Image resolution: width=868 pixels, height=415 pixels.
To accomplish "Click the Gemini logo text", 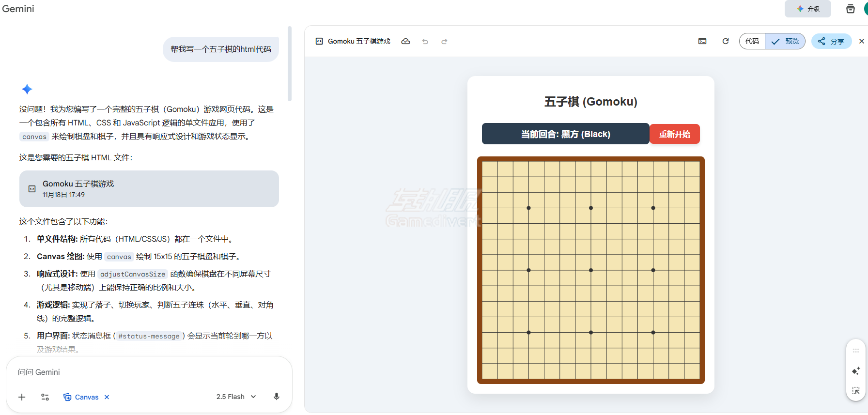I will point(18,9).
